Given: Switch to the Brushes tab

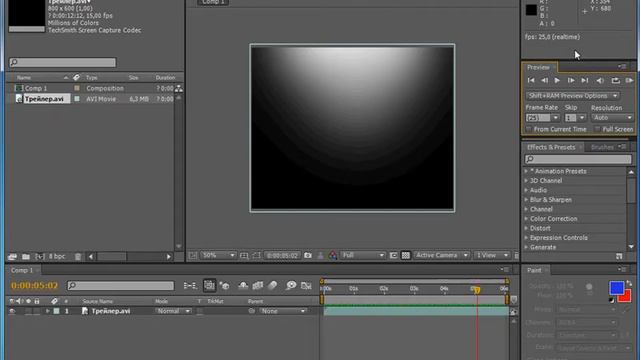Looking at the screenshot, I should click(x=602, y=147).
